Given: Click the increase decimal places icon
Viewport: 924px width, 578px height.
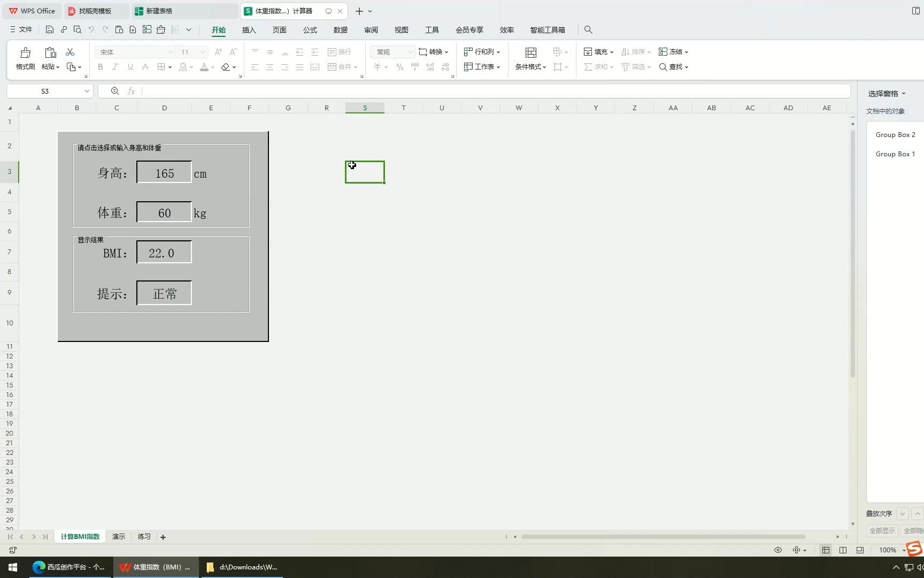Looking at the screenshot, I should point(430,67).
